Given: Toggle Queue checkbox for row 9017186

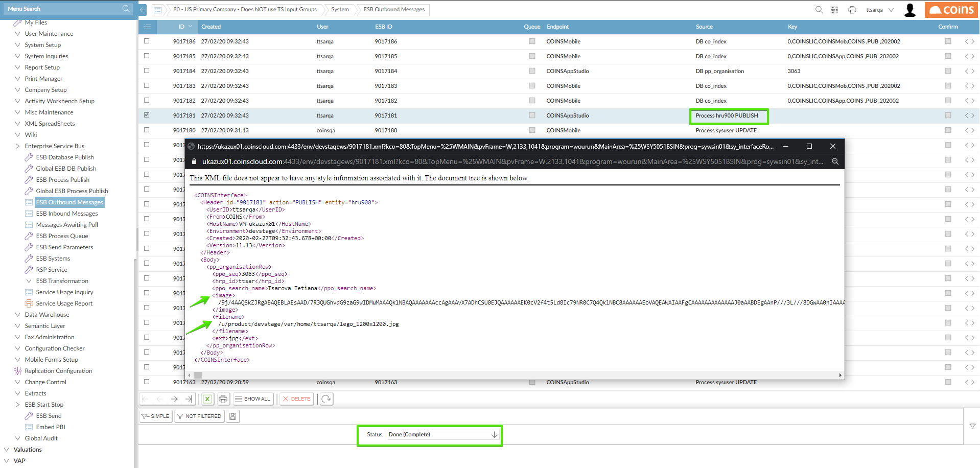Looking at the screenshot, I should pos(532,41).
